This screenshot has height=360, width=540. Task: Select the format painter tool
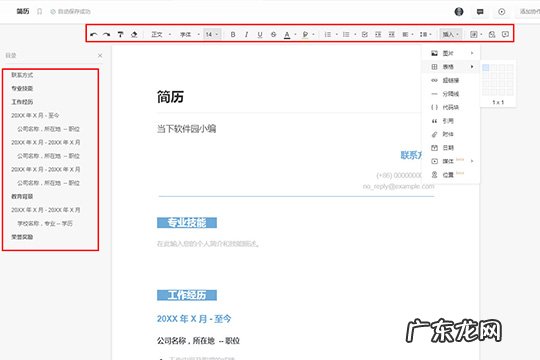coord(120,34)
